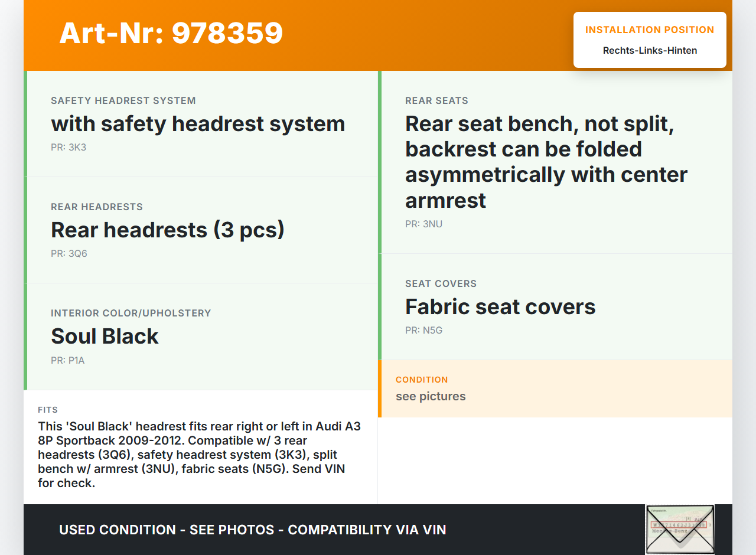Select the 'see pictures' condition text

[x=431, y=396]
